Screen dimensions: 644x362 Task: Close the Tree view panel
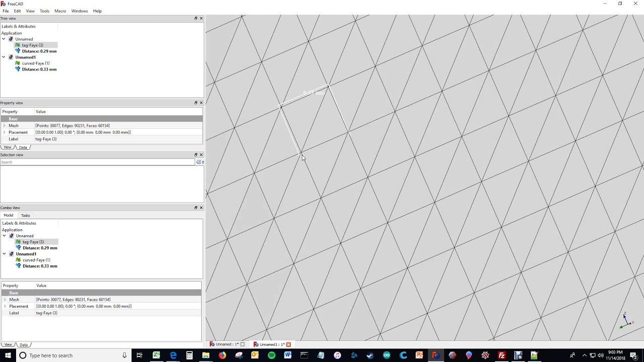coord(201,19)
